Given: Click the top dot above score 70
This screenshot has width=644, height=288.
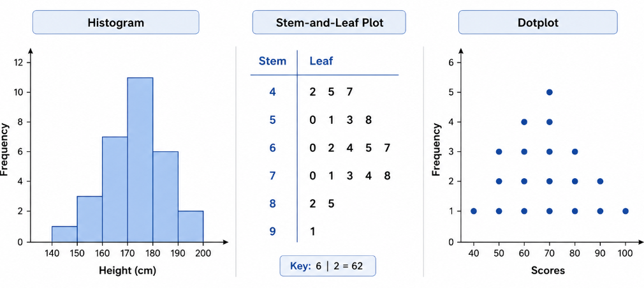Looking at the screenshot, I should pyautogui.click(x=550, y=92).
